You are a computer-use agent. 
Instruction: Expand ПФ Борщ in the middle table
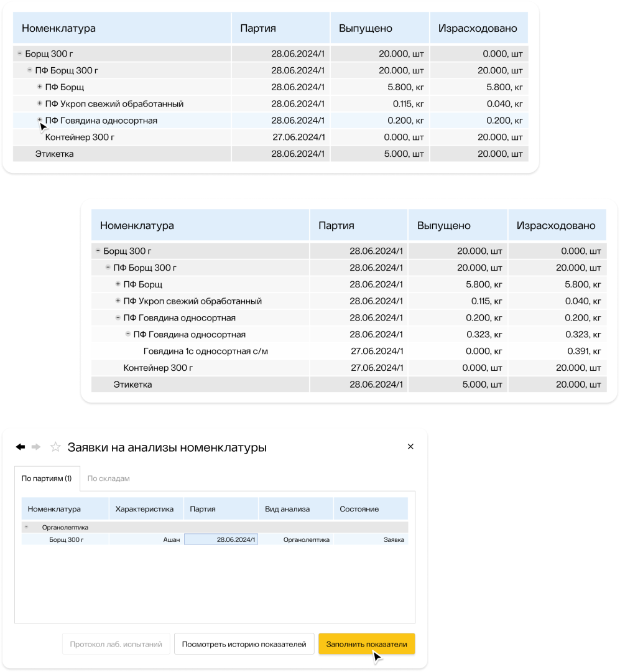[x=118, y=284]
